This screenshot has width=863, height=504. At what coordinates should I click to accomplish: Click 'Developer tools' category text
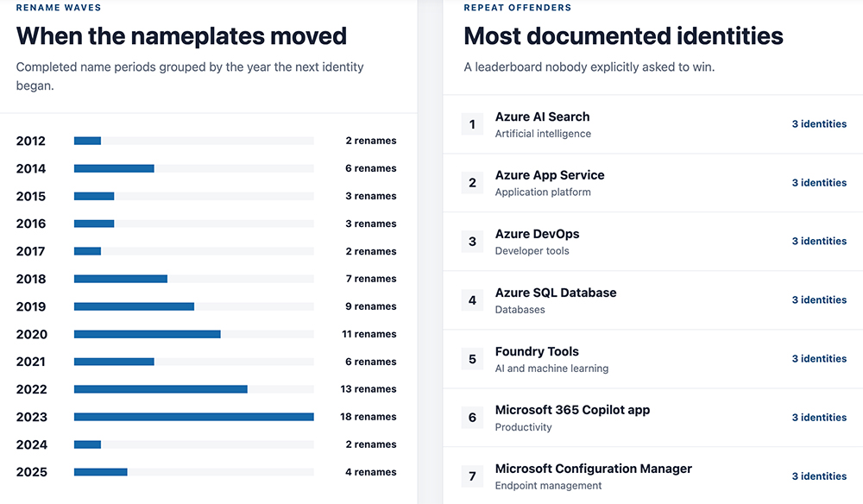point(532,251)
